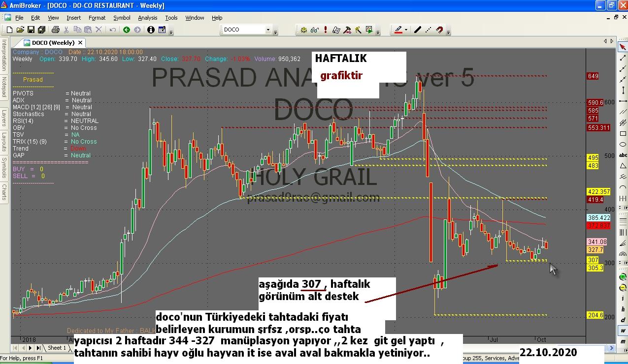Open the File menu
This screenshot has height=364, width=628.
[x=19, y=18]
